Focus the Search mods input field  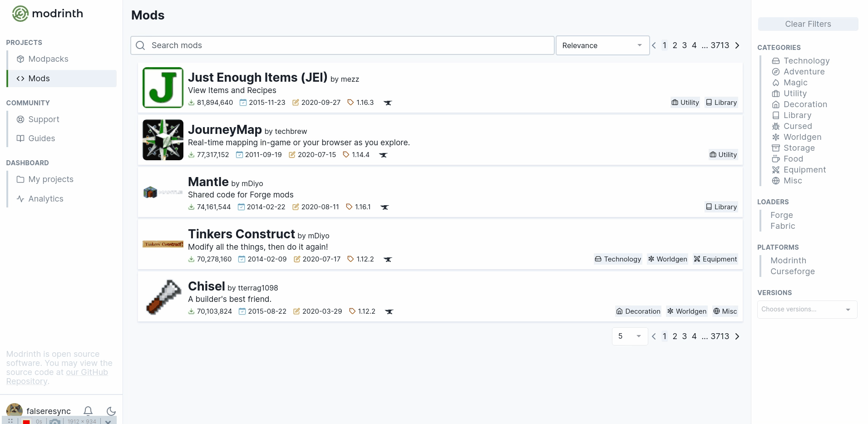coord(350,45)
